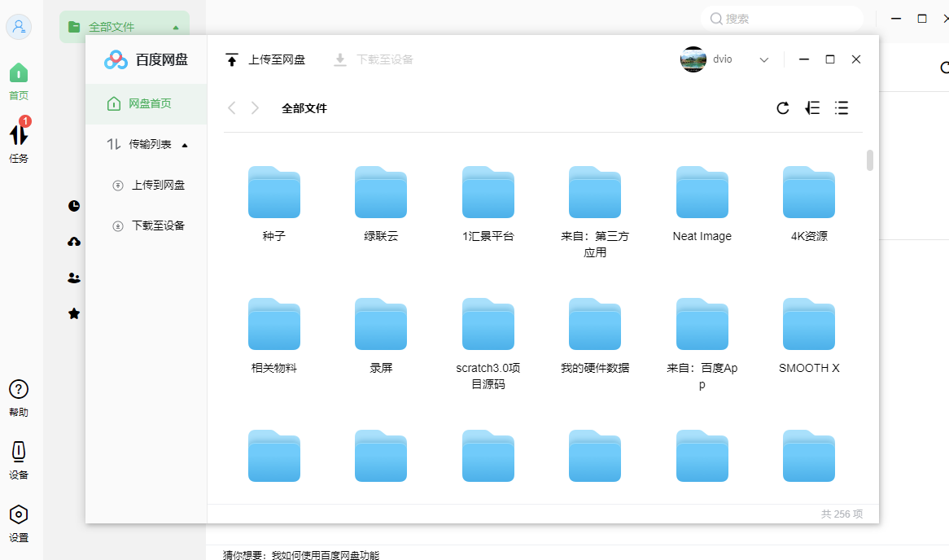Open the 录屏 folder
949x560 pixels.
pyautogui.click(x=381, y=325)
